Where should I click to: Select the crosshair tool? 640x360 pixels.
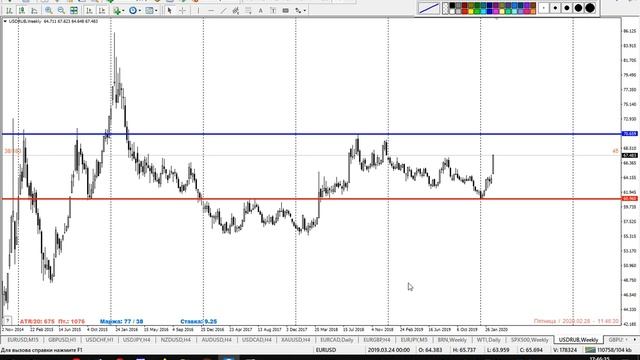tap(182, 10)
